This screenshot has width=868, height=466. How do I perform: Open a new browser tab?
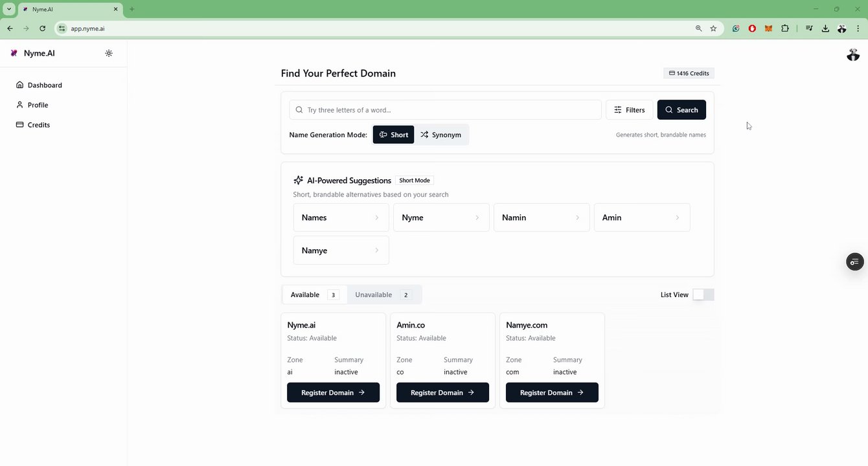(x=132, y=9)
